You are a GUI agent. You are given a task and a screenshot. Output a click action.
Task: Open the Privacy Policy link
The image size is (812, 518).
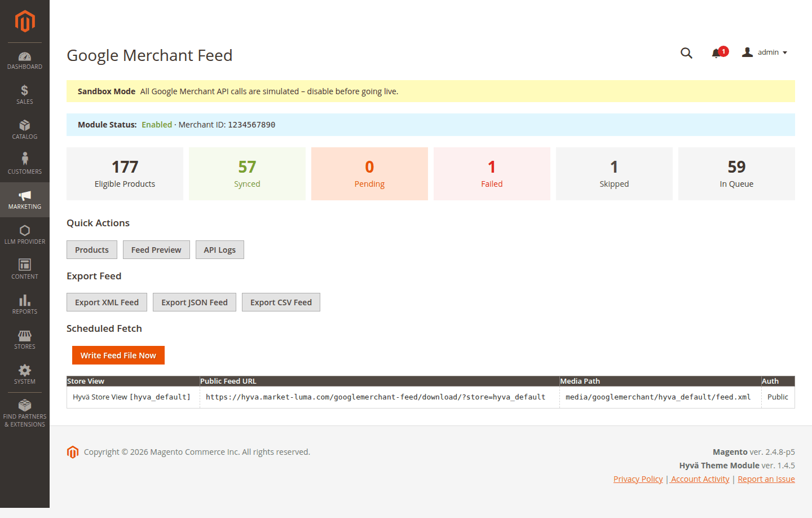pos(638,479)
